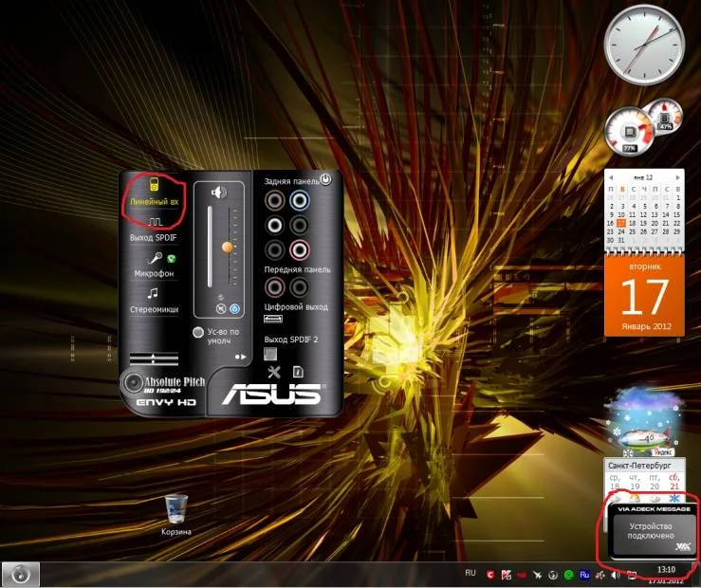Viewport: 701px width, 588px height.
Task: Click the right front panel jack
Action: point(299,286)
